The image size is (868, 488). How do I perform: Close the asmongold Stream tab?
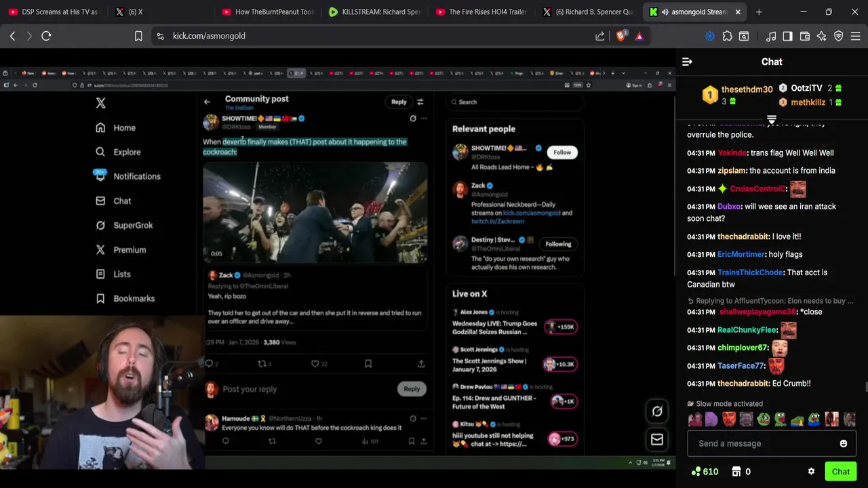(x=738, y=12)
